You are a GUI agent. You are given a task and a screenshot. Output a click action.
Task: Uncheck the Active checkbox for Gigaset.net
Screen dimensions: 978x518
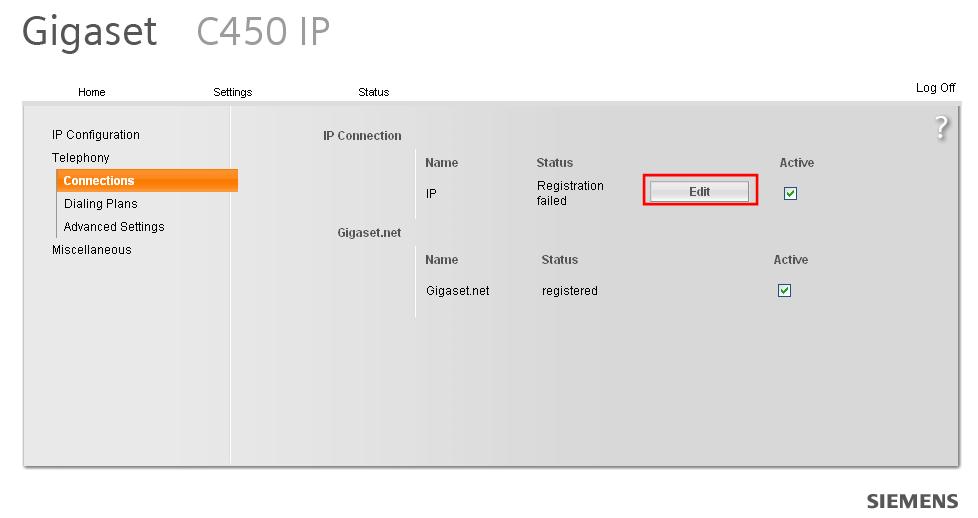pos(784,290)
